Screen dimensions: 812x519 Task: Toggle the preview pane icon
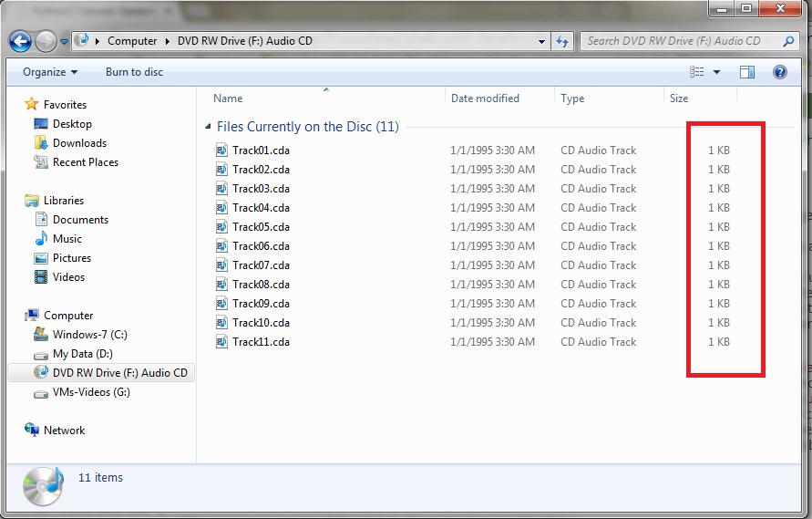click(x=747, y=72)
